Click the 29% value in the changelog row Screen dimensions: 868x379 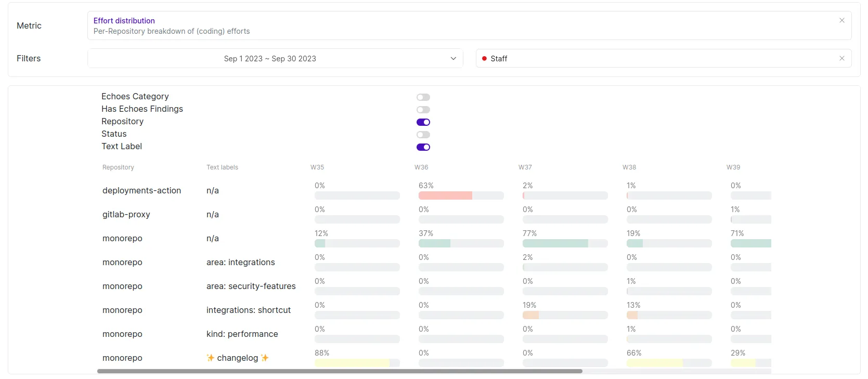click(x=738, y=353)
